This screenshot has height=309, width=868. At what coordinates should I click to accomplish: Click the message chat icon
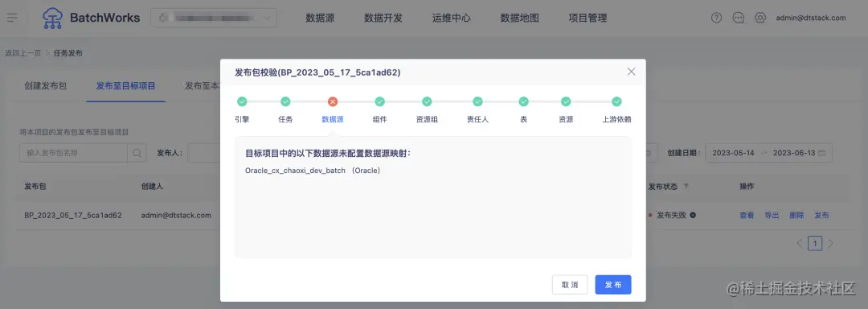coord(739,18)
